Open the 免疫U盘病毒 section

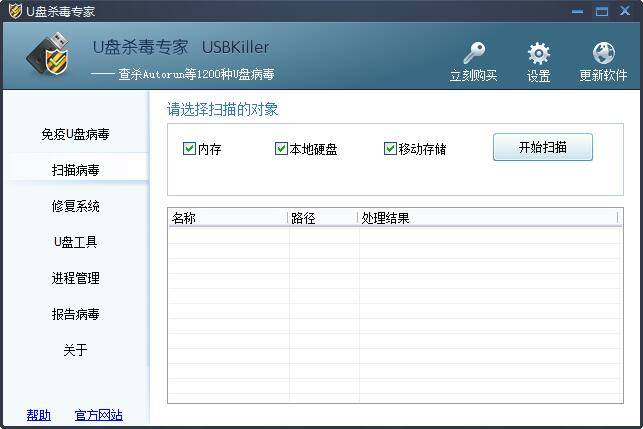click(75, 134)
